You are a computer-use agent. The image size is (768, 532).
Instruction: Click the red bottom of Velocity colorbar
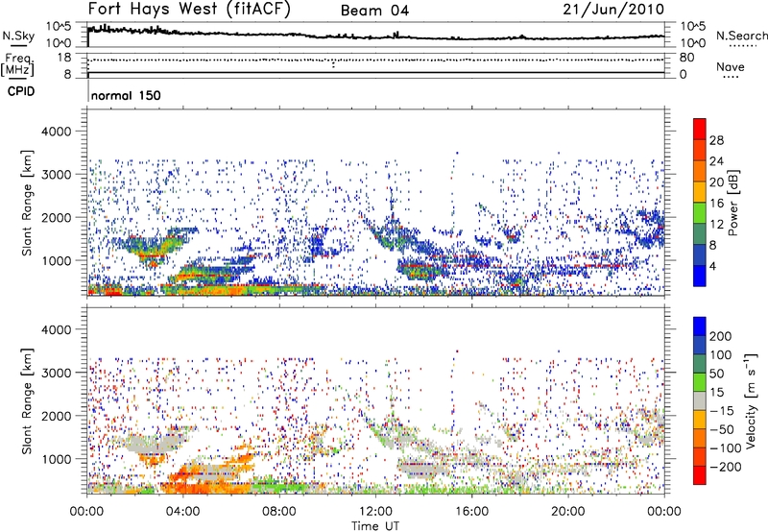pos(700,475)
